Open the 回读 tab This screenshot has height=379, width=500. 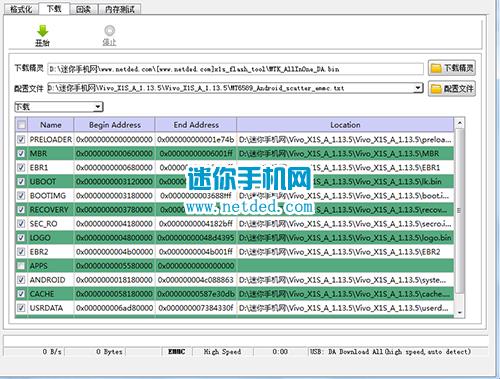pyautogui.click(x=83, y=9)
